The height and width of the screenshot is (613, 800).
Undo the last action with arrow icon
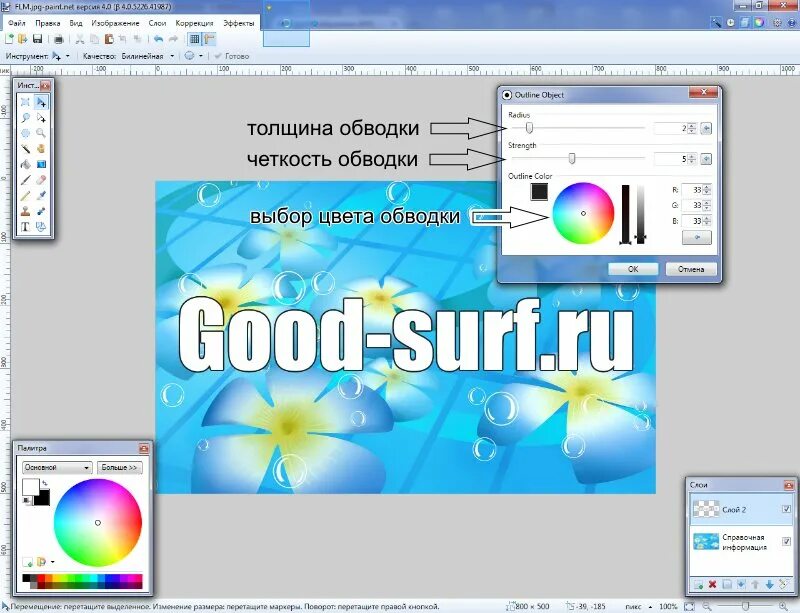159,39
